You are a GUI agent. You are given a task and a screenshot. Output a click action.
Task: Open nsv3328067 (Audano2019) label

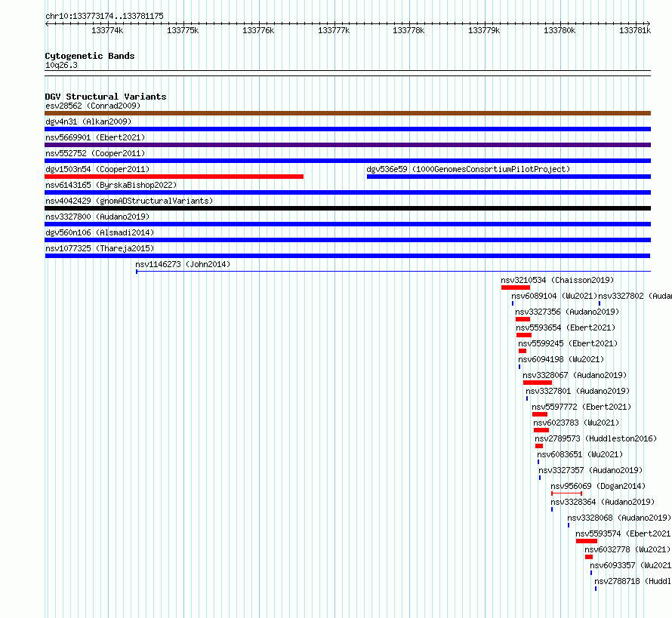click(x=575, y=375)
